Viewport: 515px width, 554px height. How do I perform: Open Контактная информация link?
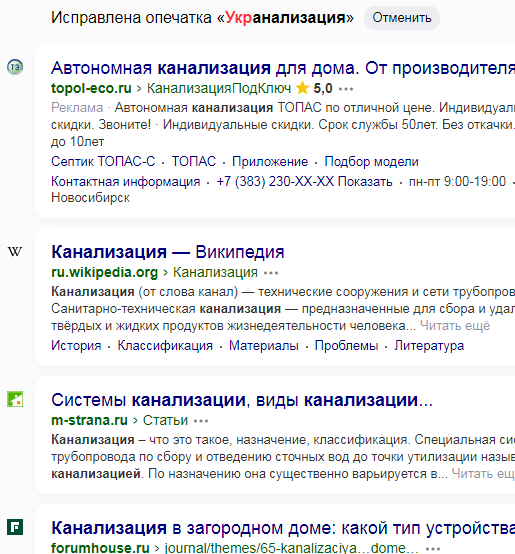click(126, 181)
